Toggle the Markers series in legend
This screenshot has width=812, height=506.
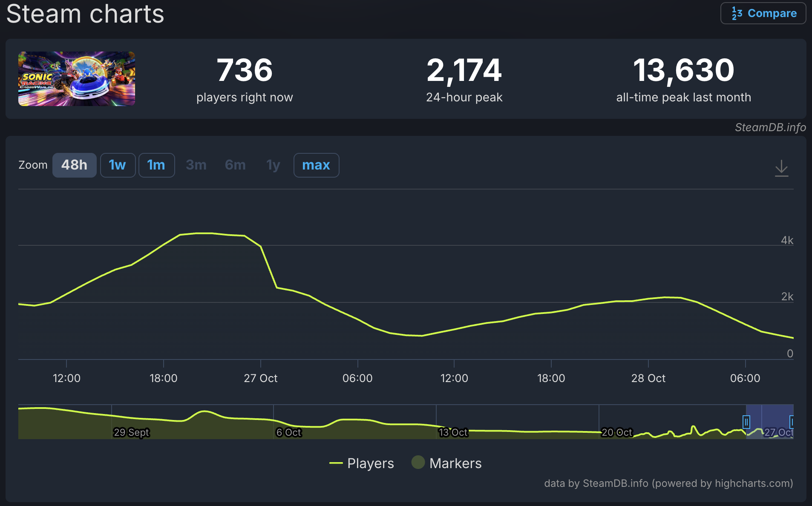[446, 463]
